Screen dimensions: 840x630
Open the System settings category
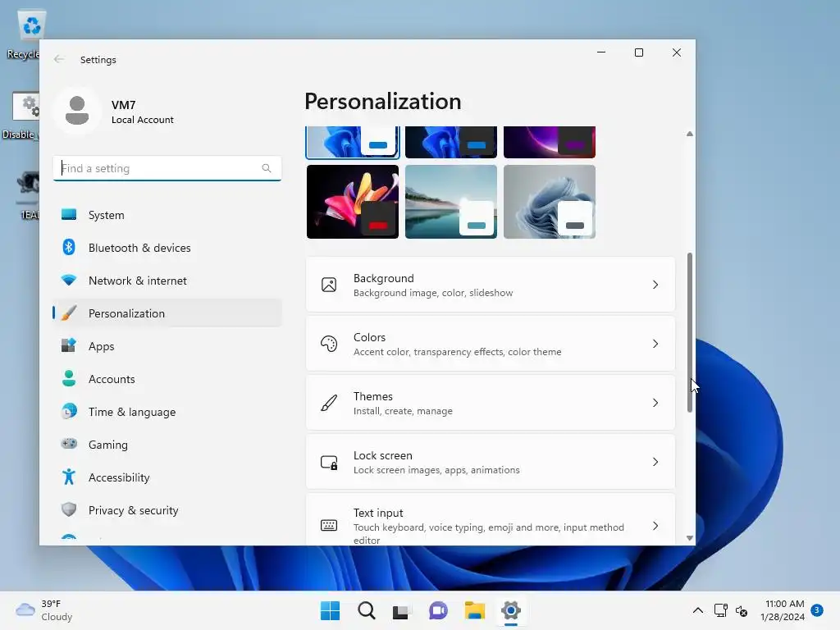(x=167, y=215)
